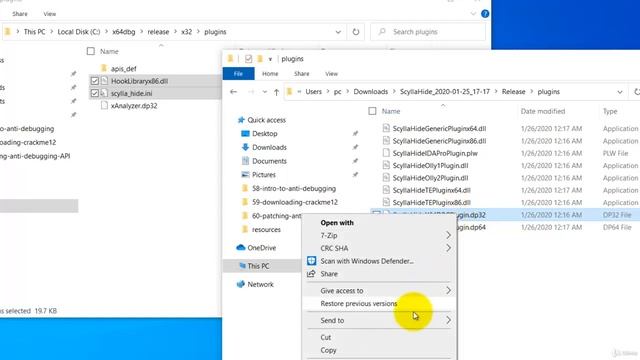The image size is (640, 360).
Task: Click the Search plugins field
Action: 428,32
